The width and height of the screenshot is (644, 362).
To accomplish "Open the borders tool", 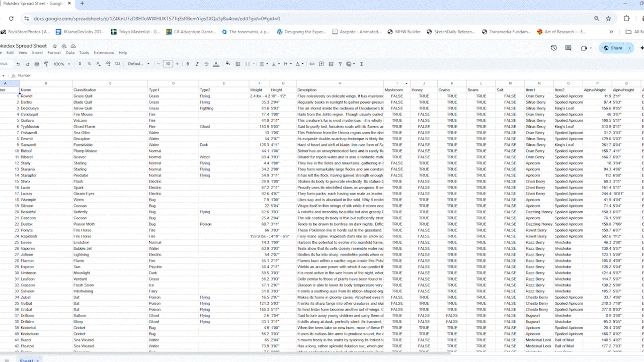I will coord(237,64).
